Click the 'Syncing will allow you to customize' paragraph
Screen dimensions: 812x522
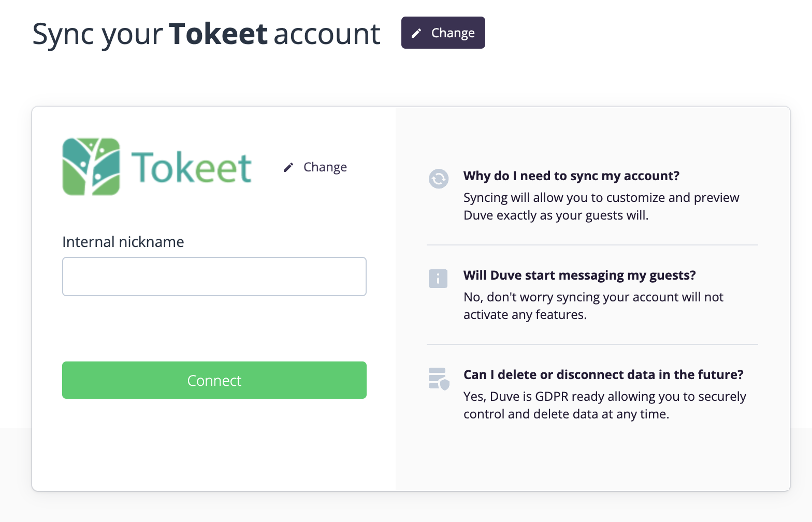(x=601, y=206)
